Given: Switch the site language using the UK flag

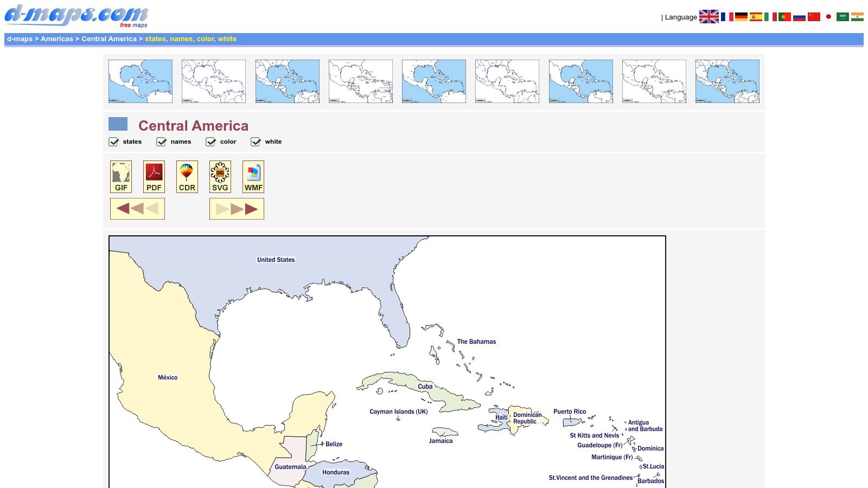Looking at the screenshot, I should click(710, 17).
